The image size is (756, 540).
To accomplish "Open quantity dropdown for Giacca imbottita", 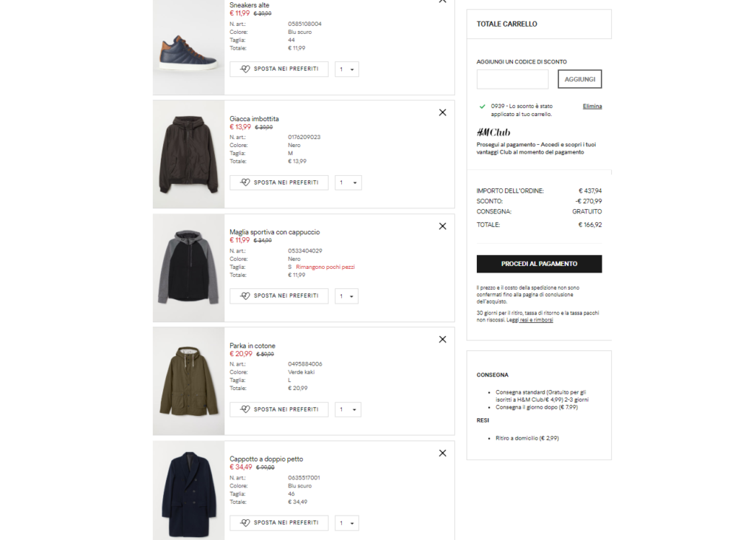I will click(x=348, y=182).
